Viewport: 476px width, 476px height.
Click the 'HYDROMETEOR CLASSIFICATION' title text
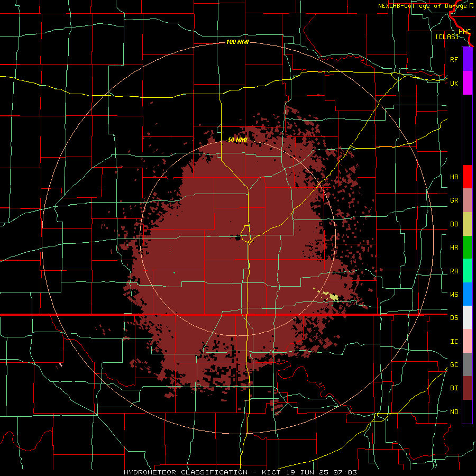tap(186, 472)
